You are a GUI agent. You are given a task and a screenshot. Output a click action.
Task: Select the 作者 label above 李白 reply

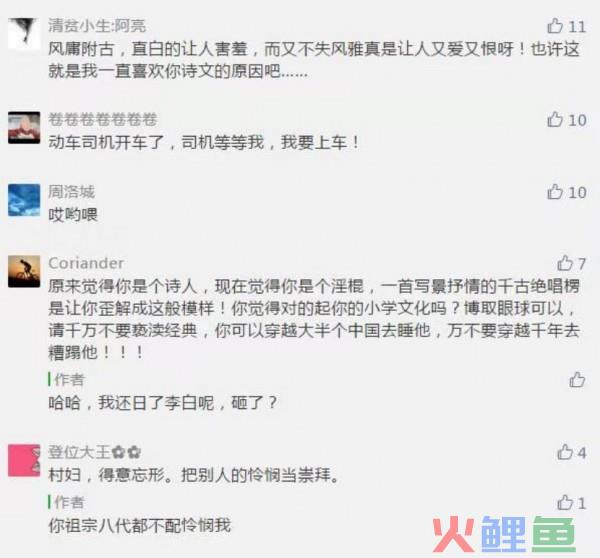(69, 380)
